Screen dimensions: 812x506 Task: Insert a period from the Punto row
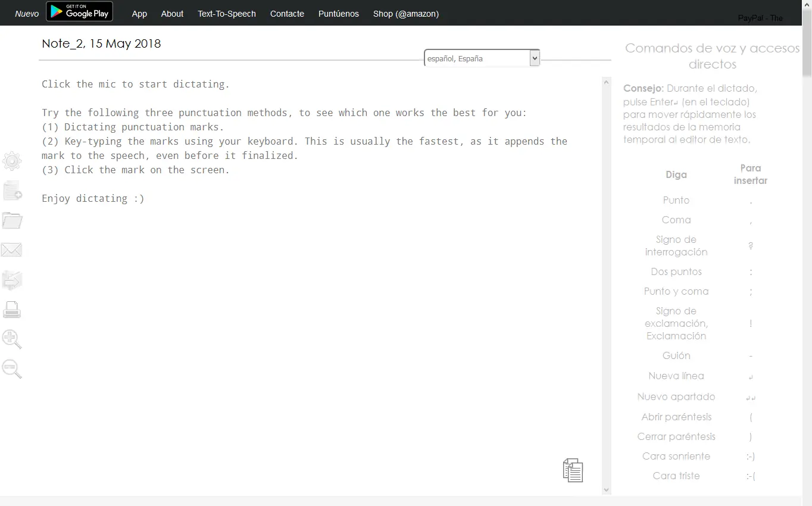coord(751,201)
